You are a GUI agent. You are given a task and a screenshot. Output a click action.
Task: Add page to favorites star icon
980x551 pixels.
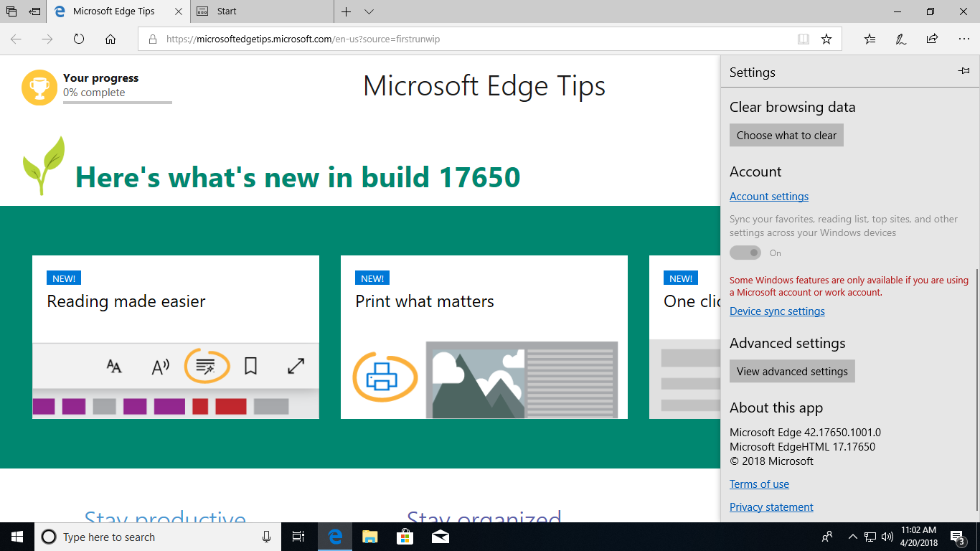pos(826,39)
